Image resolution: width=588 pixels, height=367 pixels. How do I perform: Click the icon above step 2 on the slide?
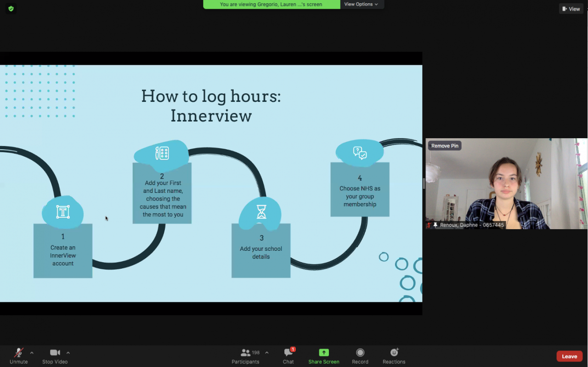point(162,153)
